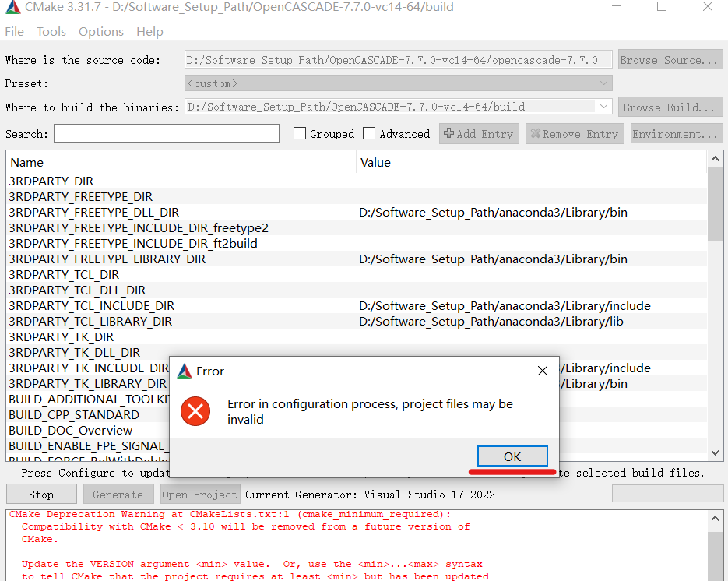Expand the build binaries path dropdown
Viewport: 728px width, 581px height.
click(603, 107)
